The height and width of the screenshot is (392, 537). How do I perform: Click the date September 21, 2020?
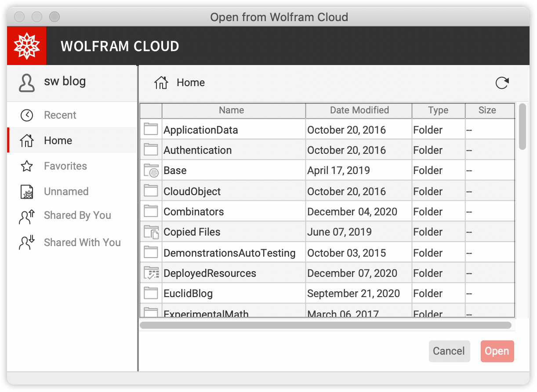coord(353,294)
